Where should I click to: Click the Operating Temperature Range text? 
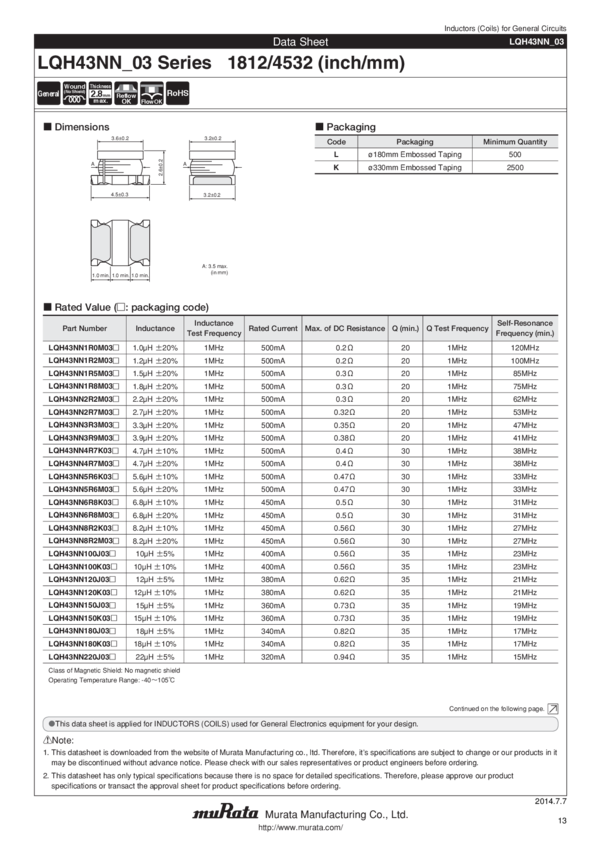pyautogui.click(x=112, y=680)
